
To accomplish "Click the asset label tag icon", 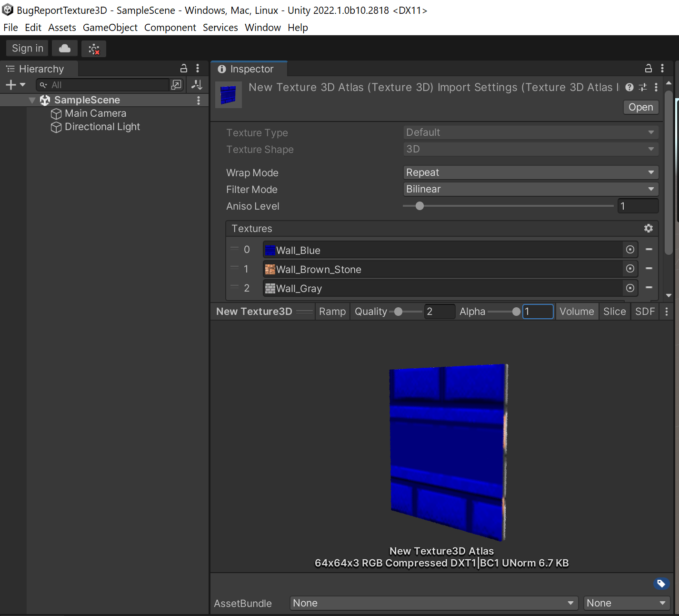I will pyautogui.click(x=661, y=583).
